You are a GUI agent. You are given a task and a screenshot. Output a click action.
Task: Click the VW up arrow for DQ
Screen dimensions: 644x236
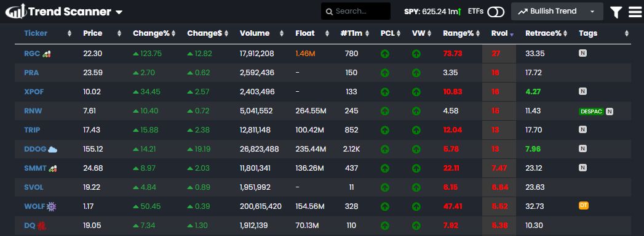point(416,226)
